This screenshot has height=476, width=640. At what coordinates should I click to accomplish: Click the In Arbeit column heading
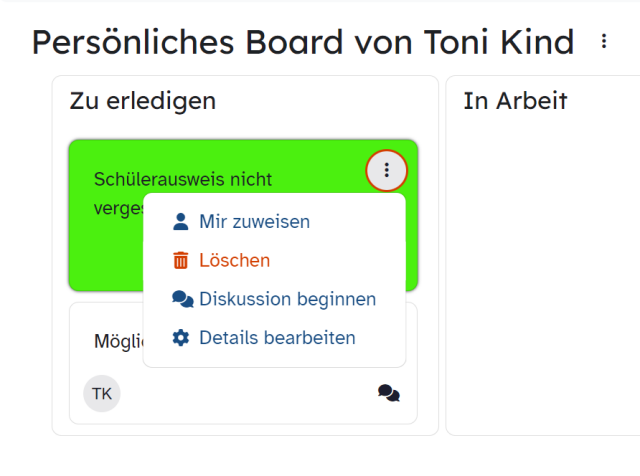[515, 101]
